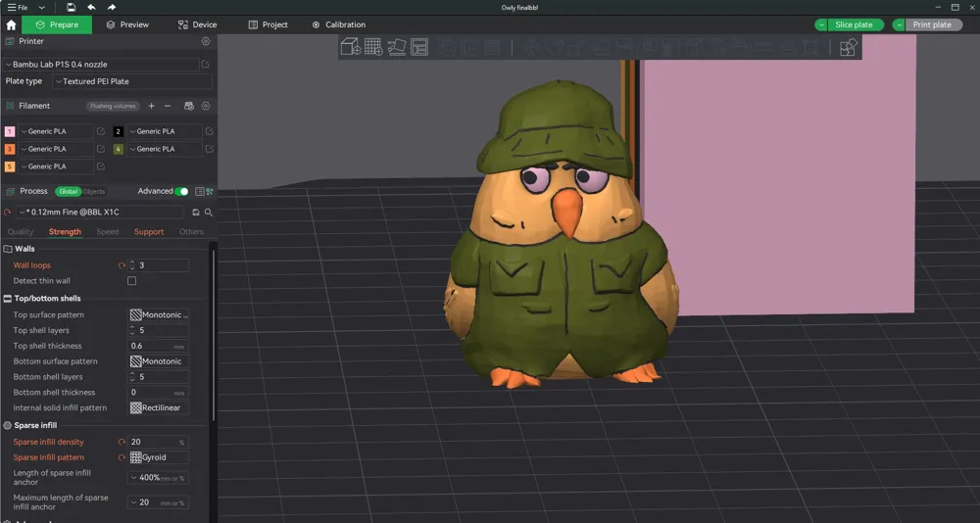This screenshot has width=980, height=523.
Task: Switch process scope to Objects
Action: pos(94,192)
